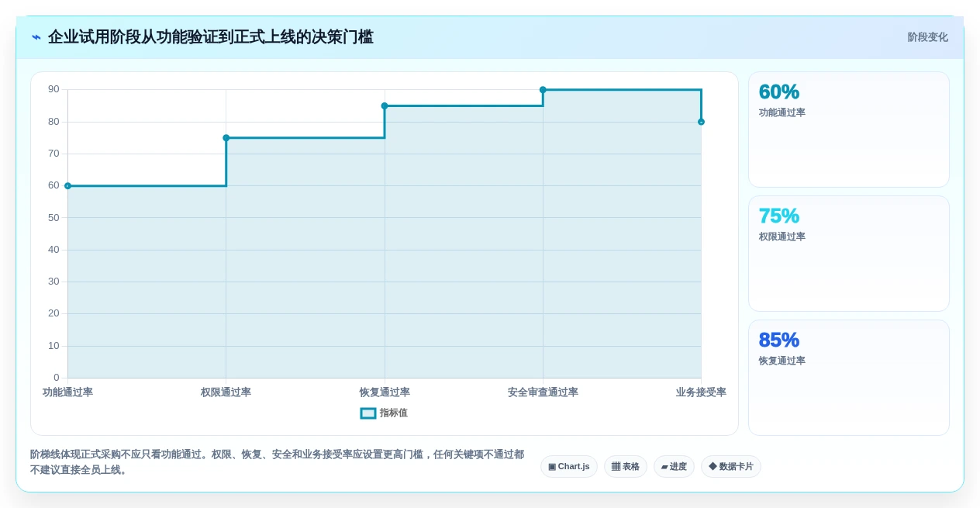Click the data point at 恢复通过率 (85)
This screenshot has height=508, width=980.
385,105
